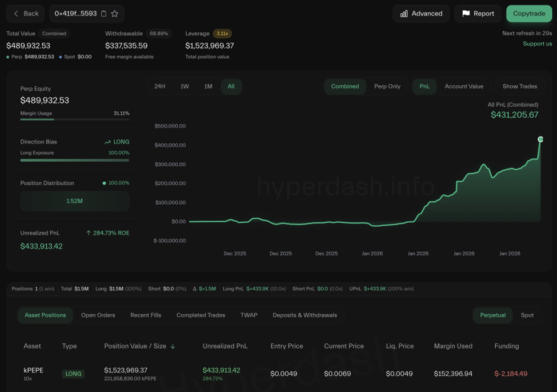Open the Open Orders tab
This screenshot has width=557, height=392.
click(x=98, y=315)
